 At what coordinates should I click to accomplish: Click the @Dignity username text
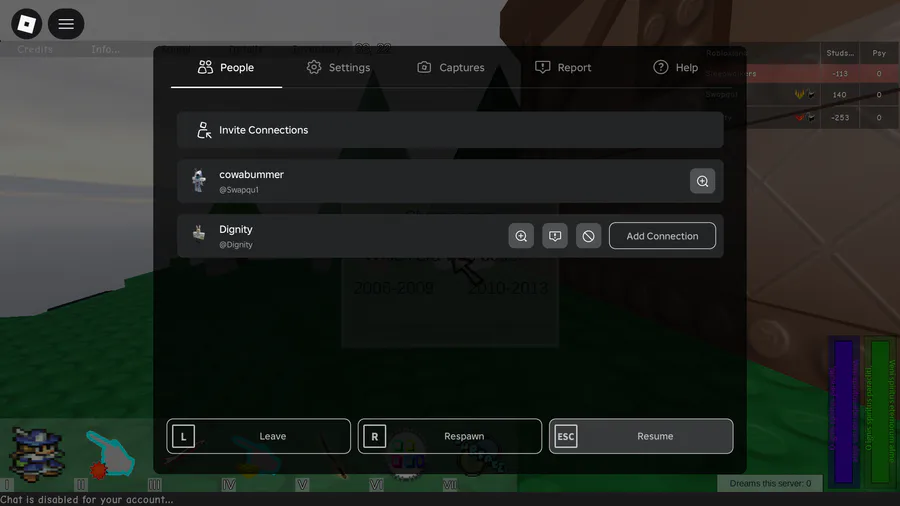pos(236,244)
